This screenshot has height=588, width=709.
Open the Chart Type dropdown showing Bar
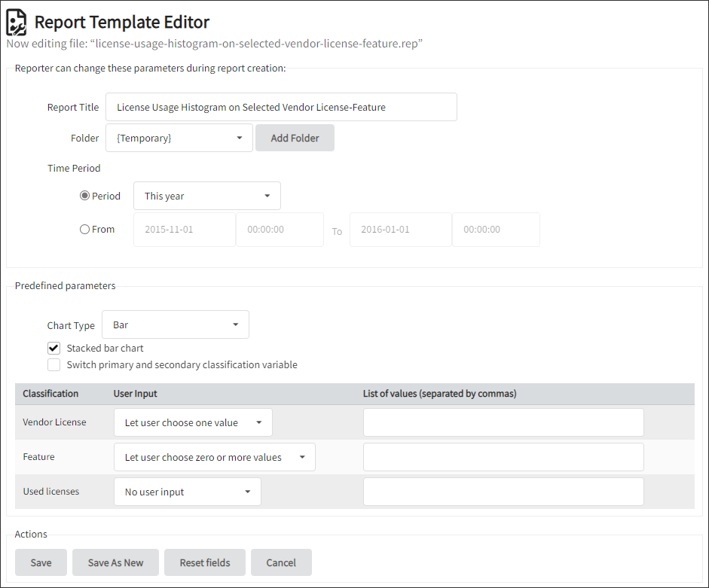point(175,324)
